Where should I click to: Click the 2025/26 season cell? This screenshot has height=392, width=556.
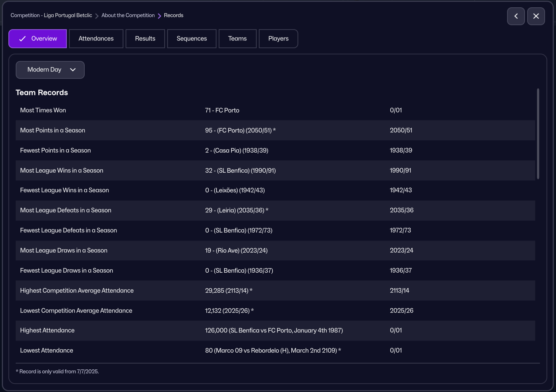click(402, 311)
